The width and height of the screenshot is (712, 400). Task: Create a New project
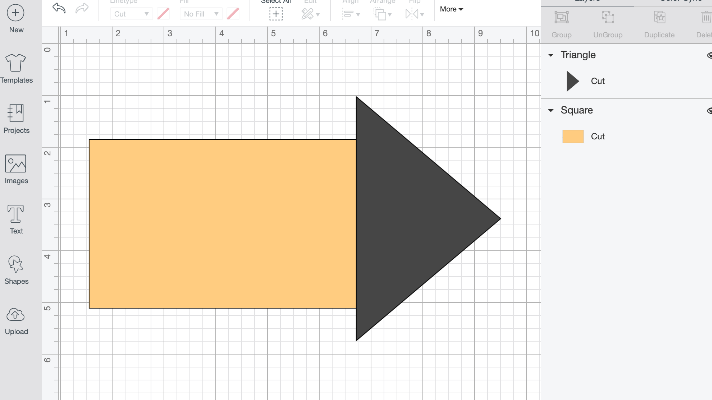(x=16, y=19)
